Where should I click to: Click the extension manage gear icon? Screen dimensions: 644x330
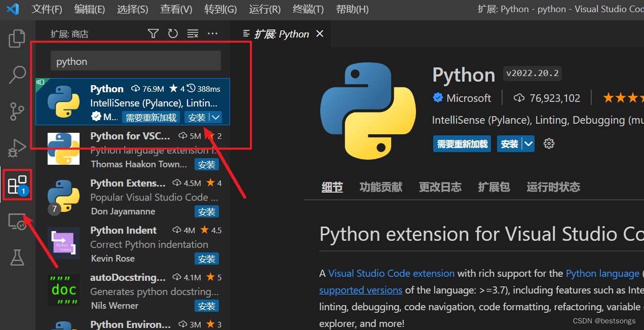549,143
